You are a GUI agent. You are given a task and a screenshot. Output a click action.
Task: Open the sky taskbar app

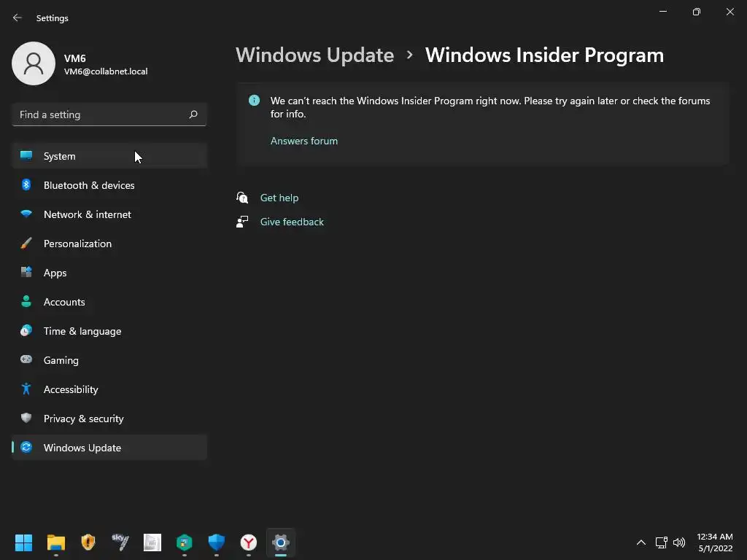pyautogui.click(x=120, y=542)
